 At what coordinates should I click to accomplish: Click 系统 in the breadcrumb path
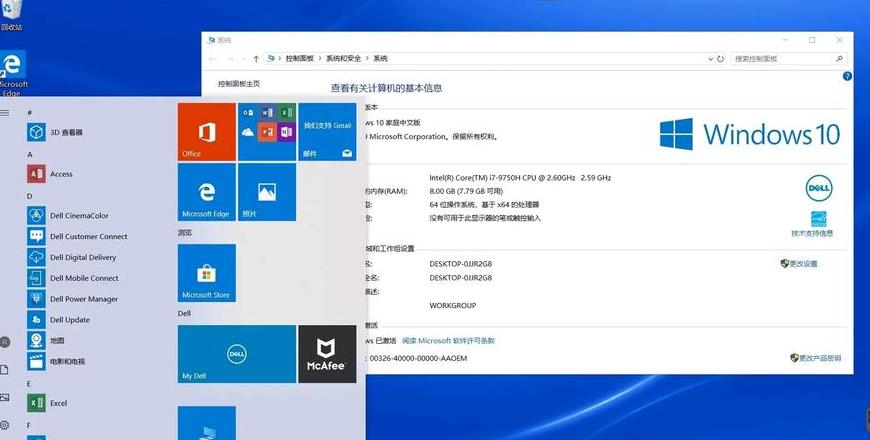[x=380, y=58]
